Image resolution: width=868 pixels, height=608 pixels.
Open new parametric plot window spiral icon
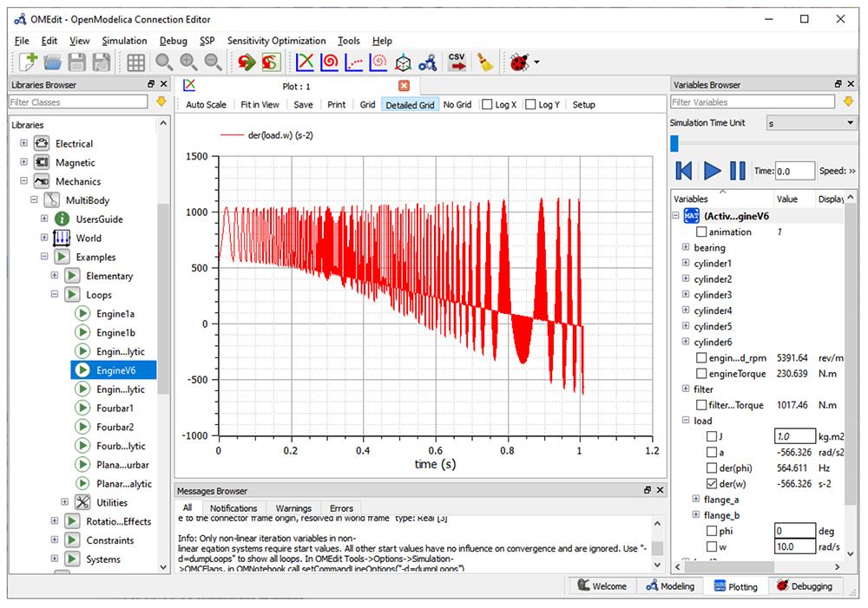(329, 62)
